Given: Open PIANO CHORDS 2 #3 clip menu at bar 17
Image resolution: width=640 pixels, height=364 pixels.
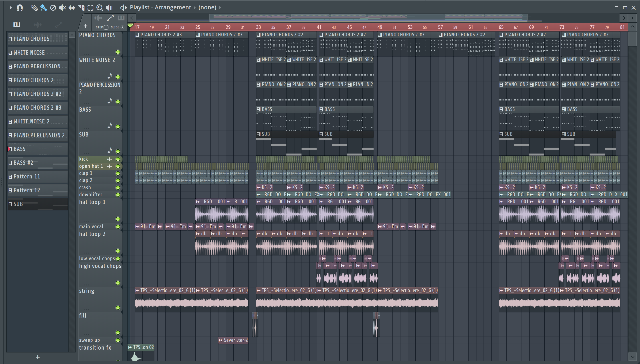Looking at the screenshot, I should pyautogui.click(x=137, y=35).
